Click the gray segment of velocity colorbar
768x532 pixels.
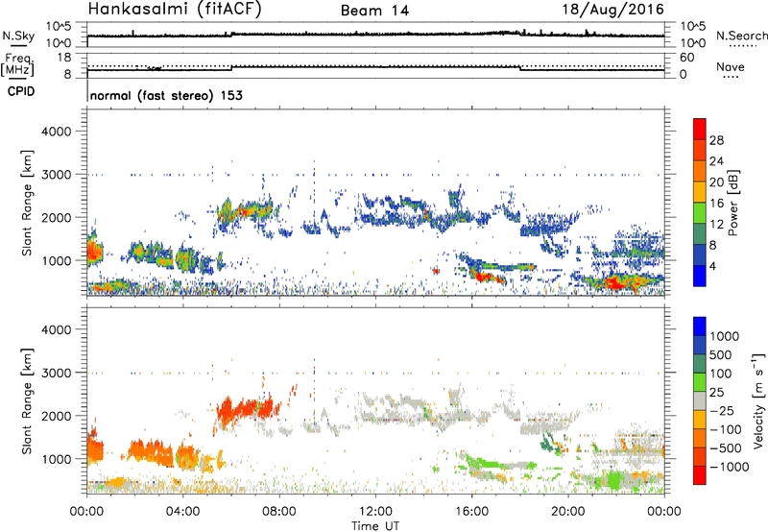coord(700,400)
